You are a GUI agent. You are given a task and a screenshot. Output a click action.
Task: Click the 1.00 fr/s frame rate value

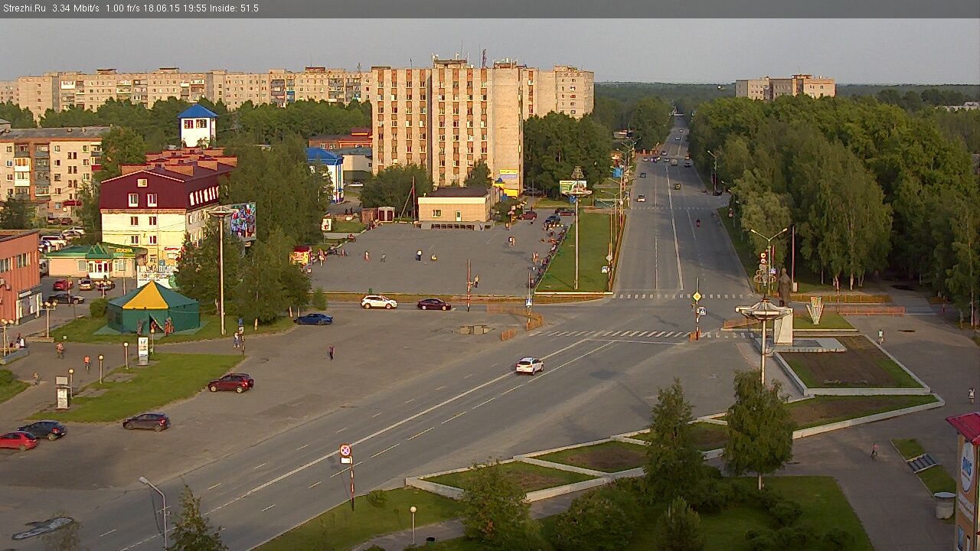[122, 8]
